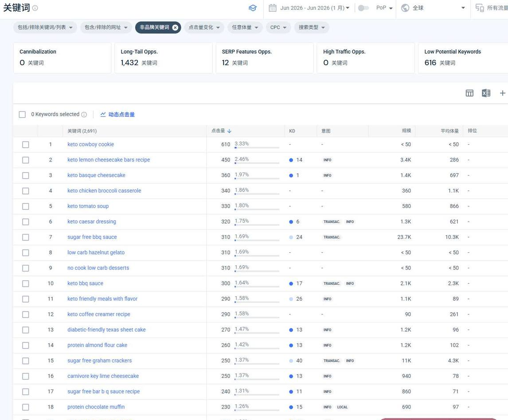Select checkbox for protein chocolate muffin
This screenshot has height=420, width=508.
pos(26,407)
